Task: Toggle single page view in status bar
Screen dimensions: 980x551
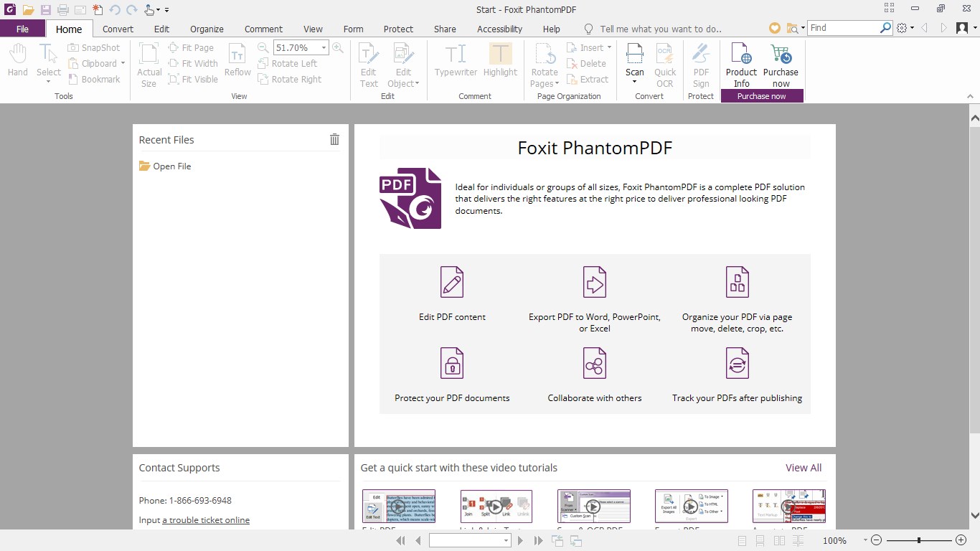Action: pos(742,540)
